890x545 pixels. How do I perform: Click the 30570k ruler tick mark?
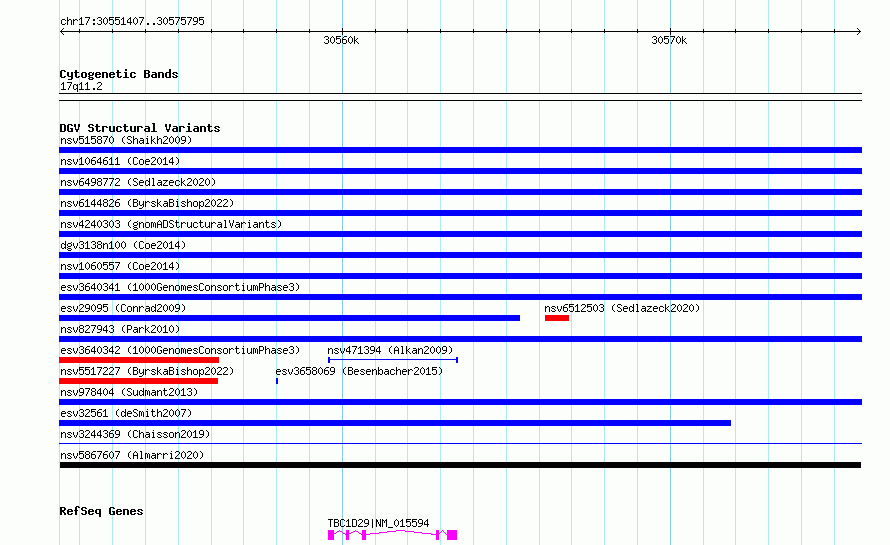[670, 31]
